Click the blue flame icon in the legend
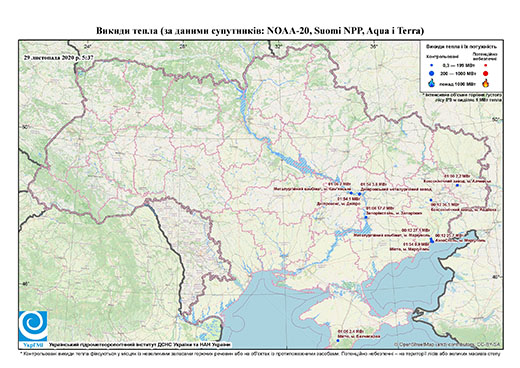The height and width of the screenshot is (368, 520). [x=432, y=83]
